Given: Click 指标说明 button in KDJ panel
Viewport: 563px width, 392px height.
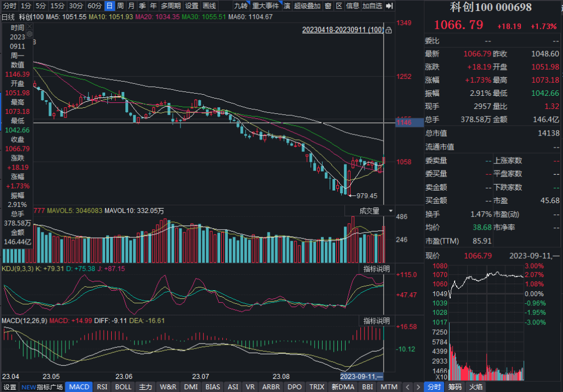Looking at the screenshot, I should click(377, 269).
